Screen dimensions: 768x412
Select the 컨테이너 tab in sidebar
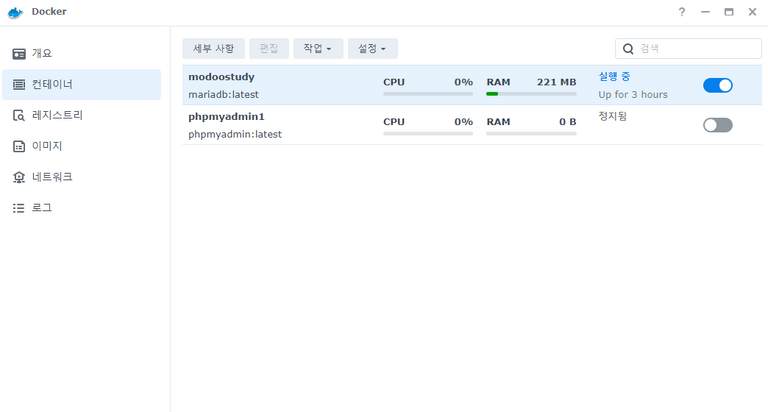pos(81,84)
